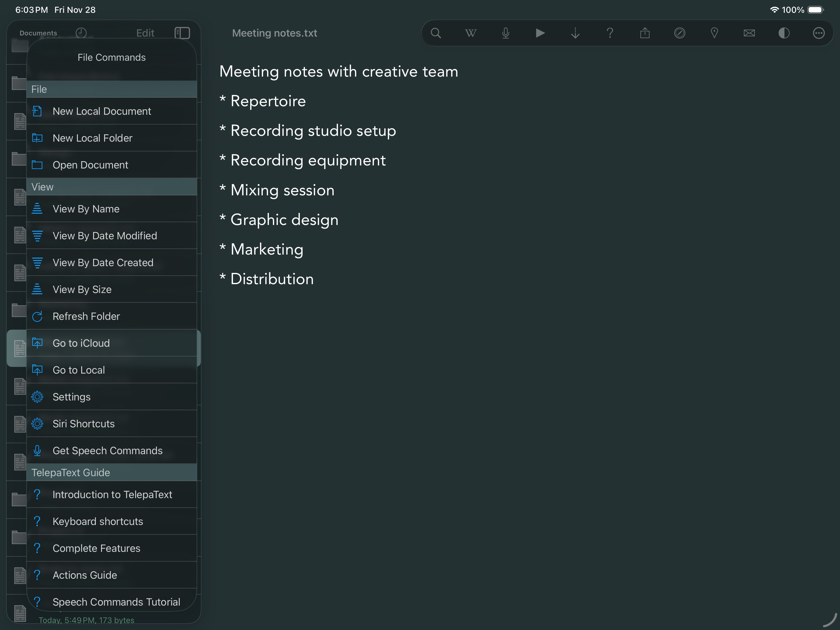Place cursor on 'Mixing session' line
Viewport: 840px width, 630px height.
click(277, 190)
